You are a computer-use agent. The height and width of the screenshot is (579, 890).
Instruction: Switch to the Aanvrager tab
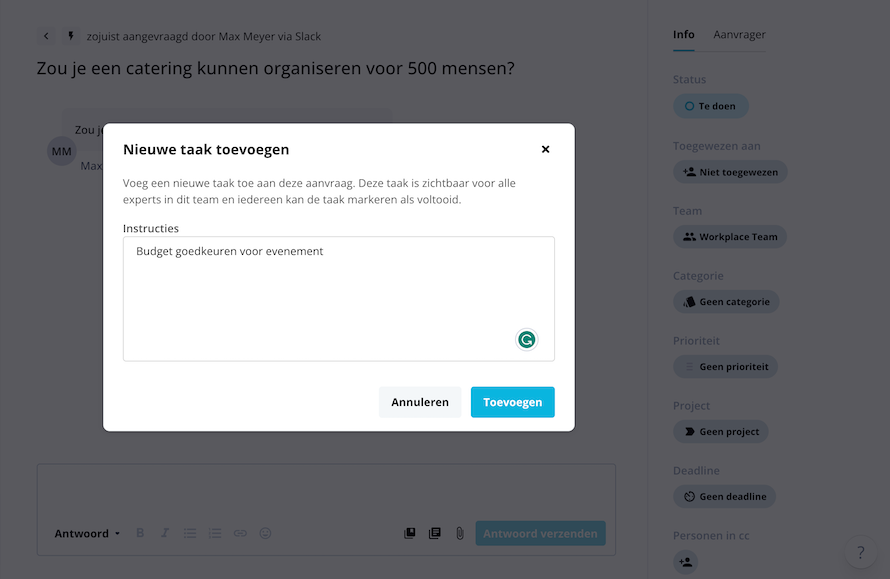pyautogui.click(x=739, y=35)
